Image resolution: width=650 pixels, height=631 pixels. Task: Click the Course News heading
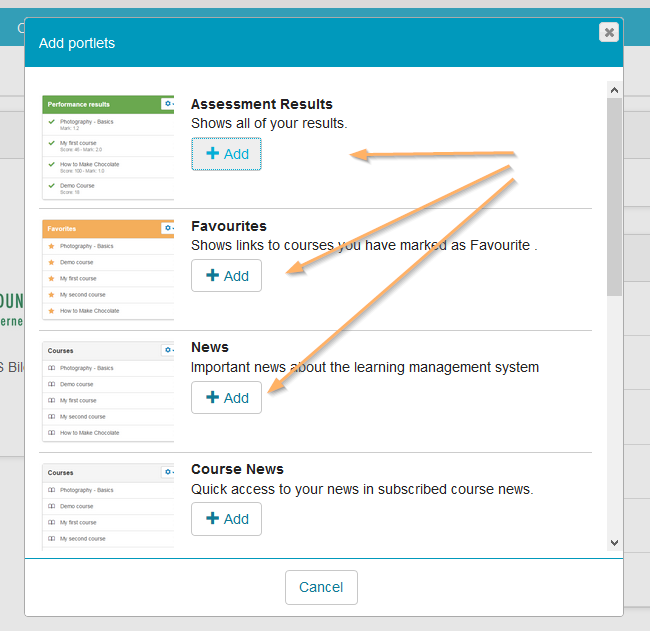coord(236,469)
